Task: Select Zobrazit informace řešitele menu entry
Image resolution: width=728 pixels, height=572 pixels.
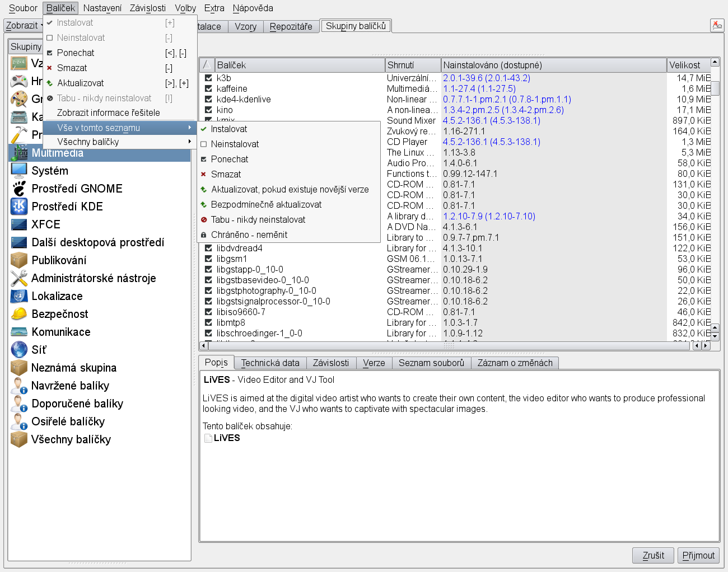Action: (x=120, y=112)
